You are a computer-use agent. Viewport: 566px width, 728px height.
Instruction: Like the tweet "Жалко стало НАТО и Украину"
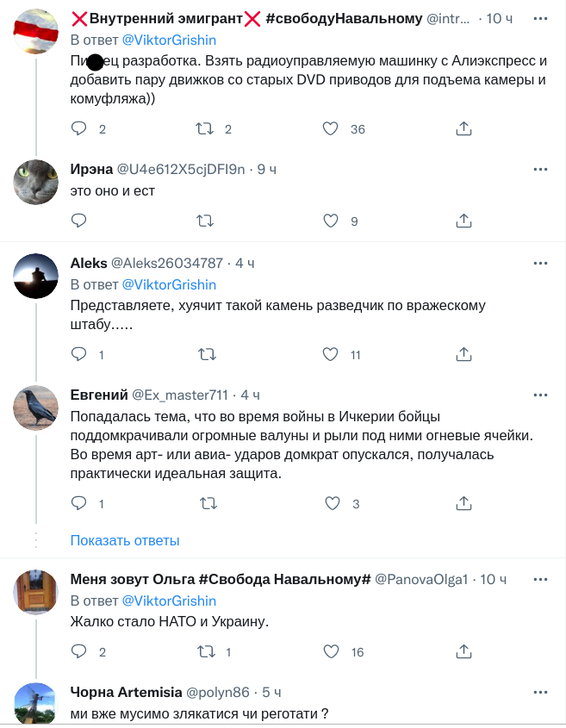(330, 652)
